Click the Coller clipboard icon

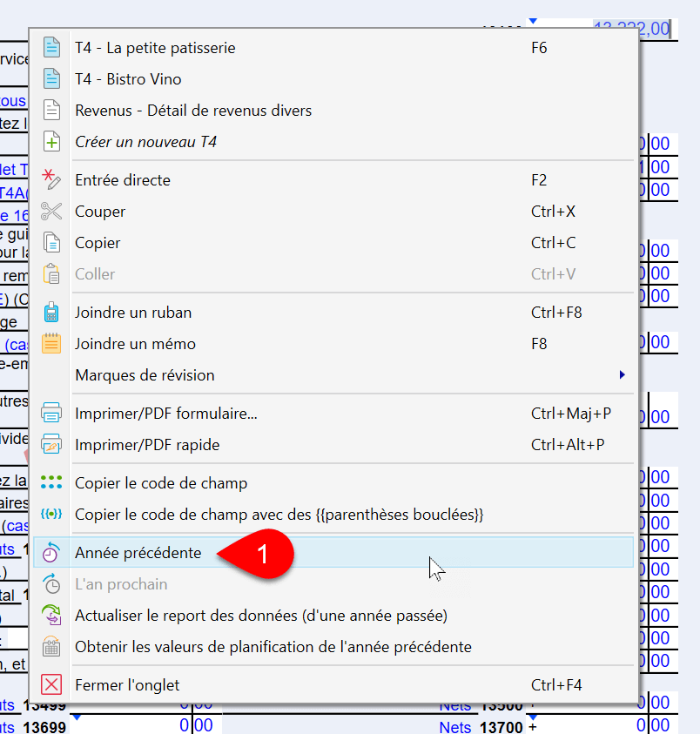pos(51,274)
